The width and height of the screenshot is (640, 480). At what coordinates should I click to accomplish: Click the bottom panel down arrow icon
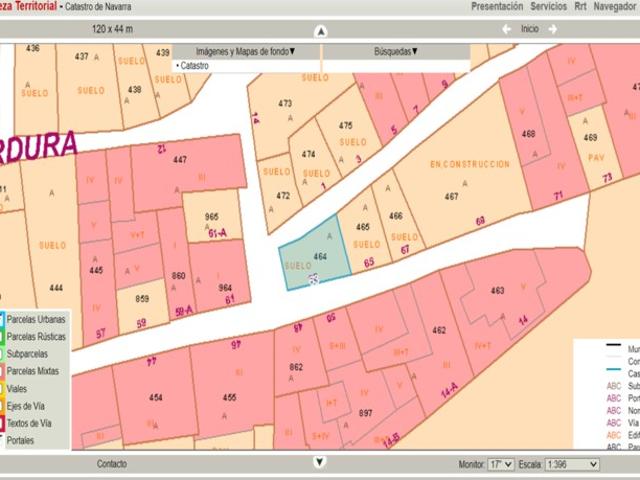tap(320, 462)
